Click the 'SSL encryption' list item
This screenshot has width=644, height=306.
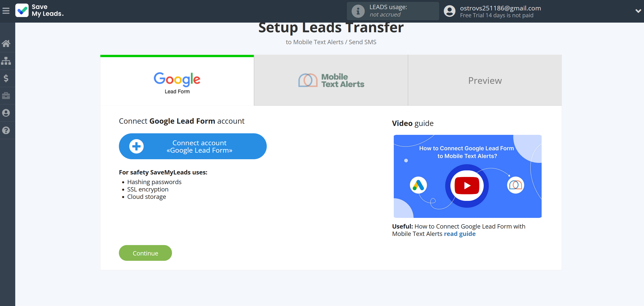[148, 189]
